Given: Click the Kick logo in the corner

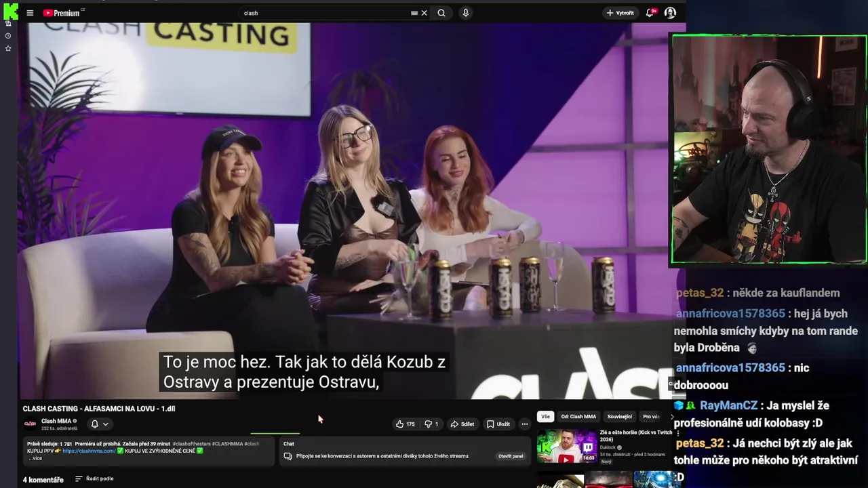Looking at the screenshot, I should point(9,11).
